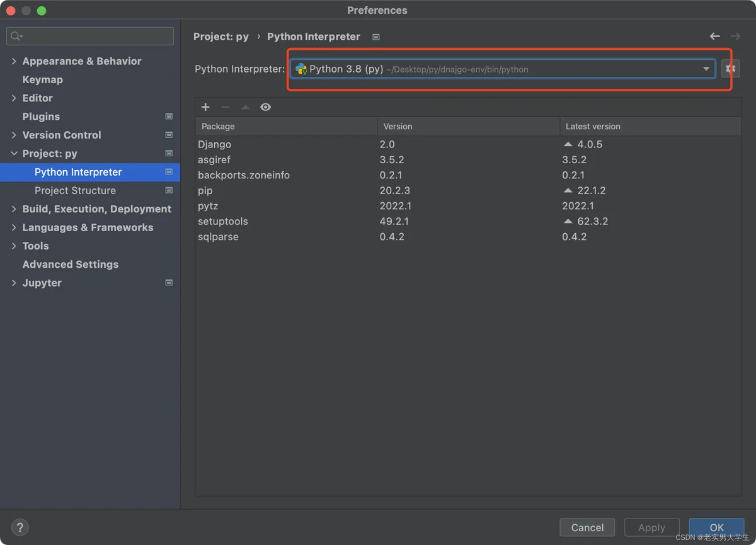Click the remove package minus icon
The height and width of the screenshot is (545, 756).
click(x=226, y=107)
